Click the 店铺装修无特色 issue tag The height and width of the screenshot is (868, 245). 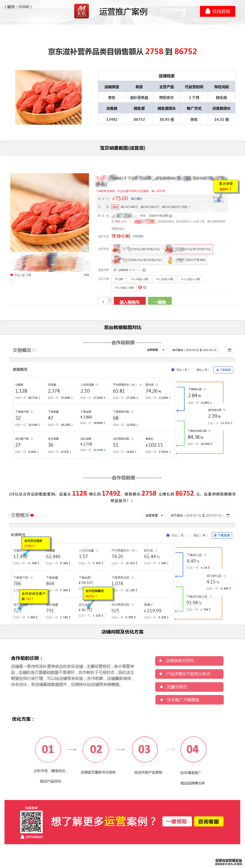click(x=189, y=661)
